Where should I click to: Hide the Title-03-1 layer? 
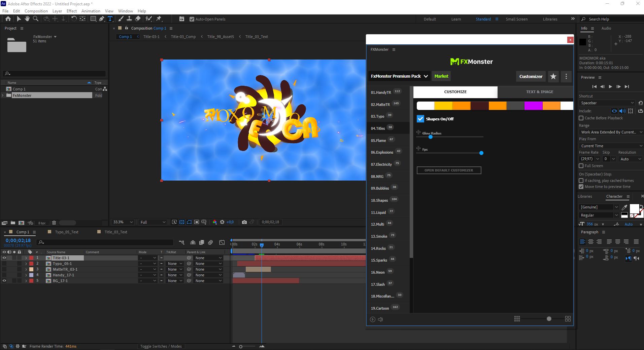tap(4, 258)
